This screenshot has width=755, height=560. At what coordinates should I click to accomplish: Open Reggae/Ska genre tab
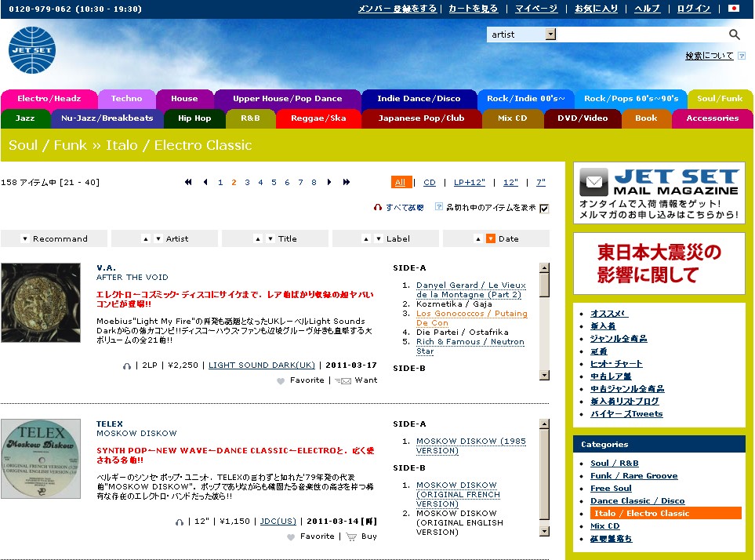click(x=318, y=118)
